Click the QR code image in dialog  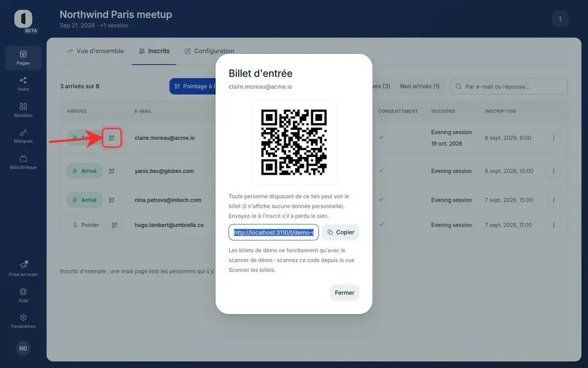click(x=294, y=142)
